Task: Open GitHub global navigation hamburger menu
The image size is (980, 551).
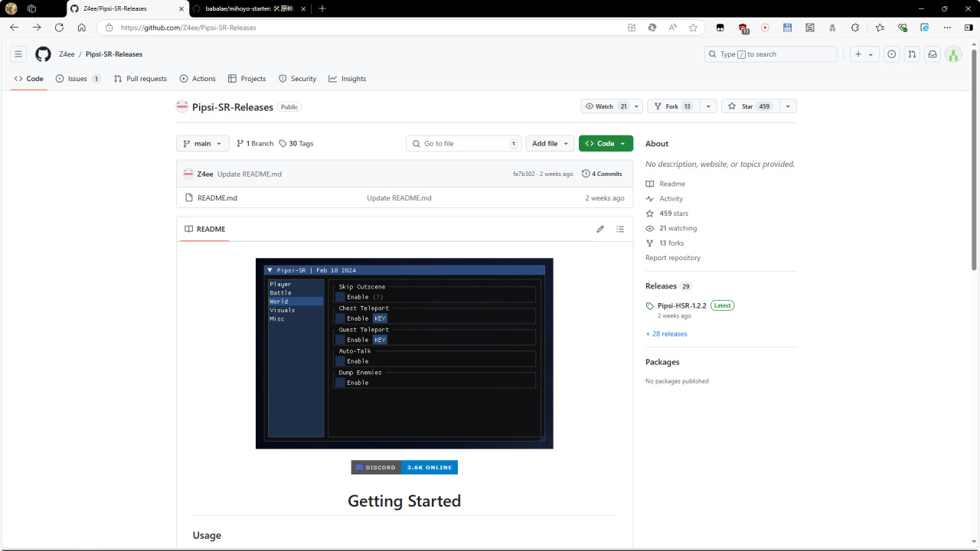Action: click(x=18, y=54)
